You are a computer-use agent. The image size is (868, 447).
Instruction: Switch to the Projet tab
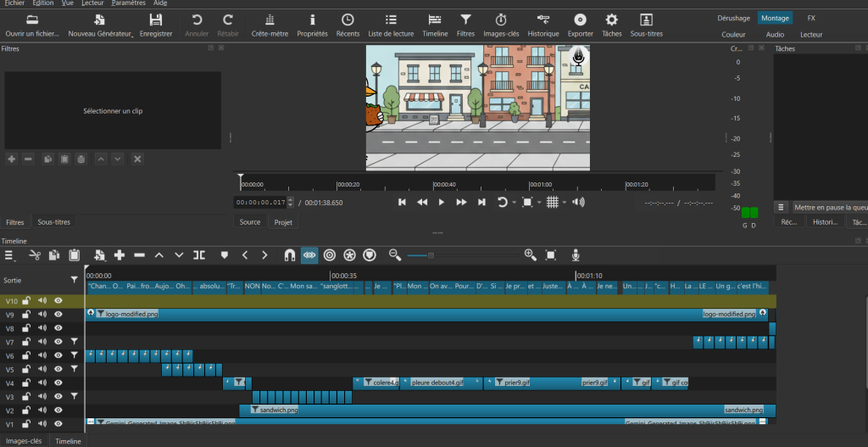tap(282, 222)
